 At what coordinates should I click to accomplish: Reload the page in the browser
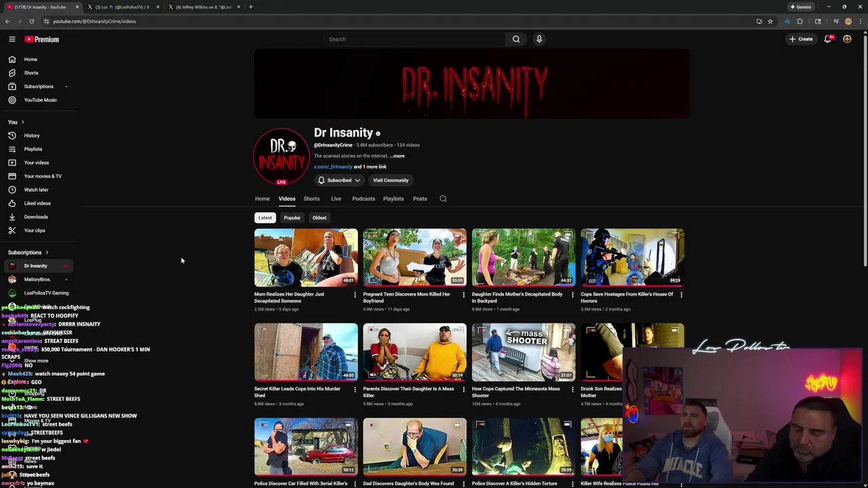(x=31, y=21)
